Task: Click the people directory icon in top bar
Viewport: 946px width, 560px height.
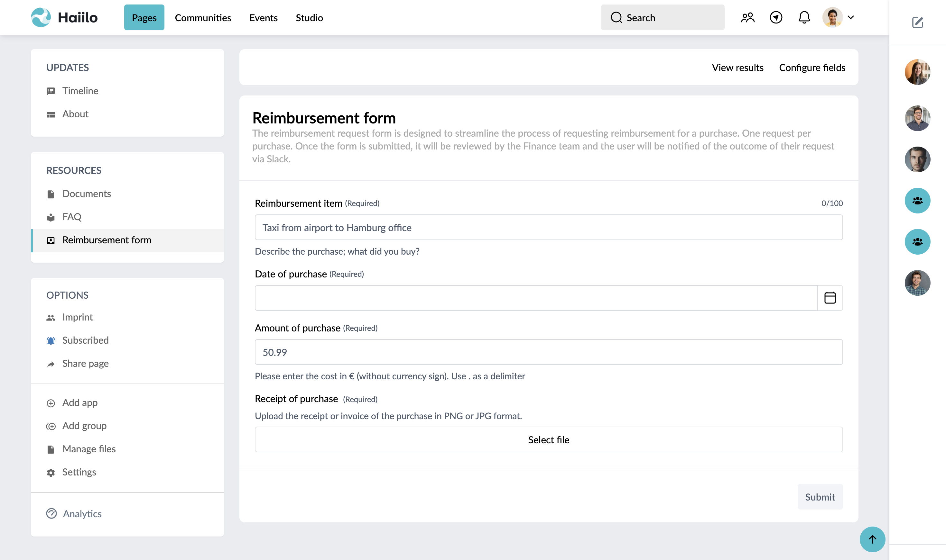Action: [x=747, y=17]
